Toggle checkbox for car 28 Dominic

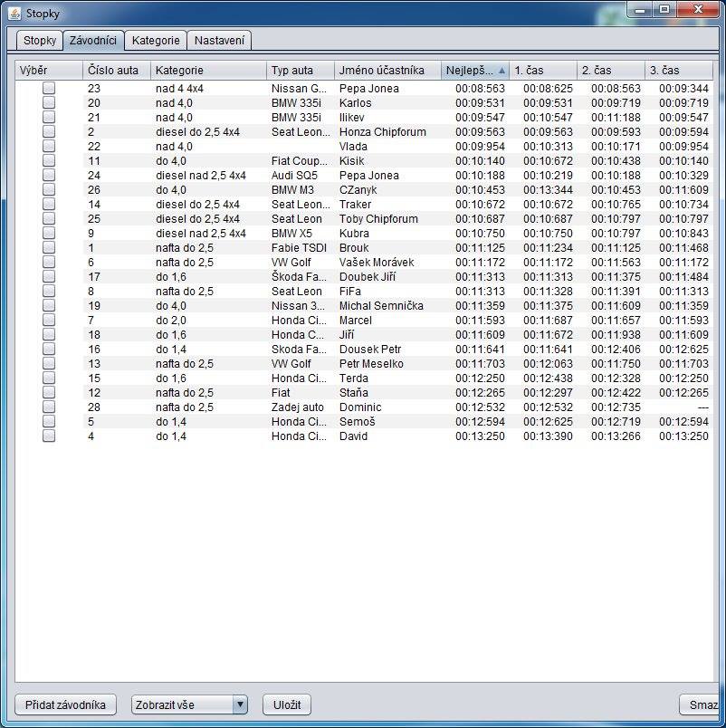pos(49,407)
